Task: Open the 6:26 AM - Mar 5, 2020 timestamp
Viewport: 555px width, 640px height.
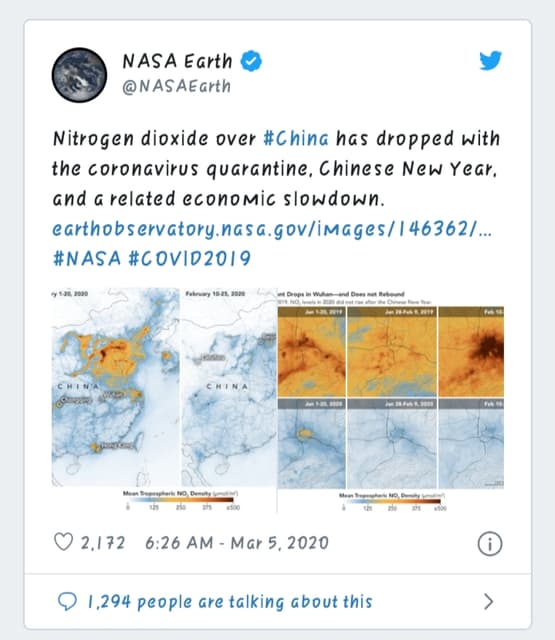Action: [237, 543]
